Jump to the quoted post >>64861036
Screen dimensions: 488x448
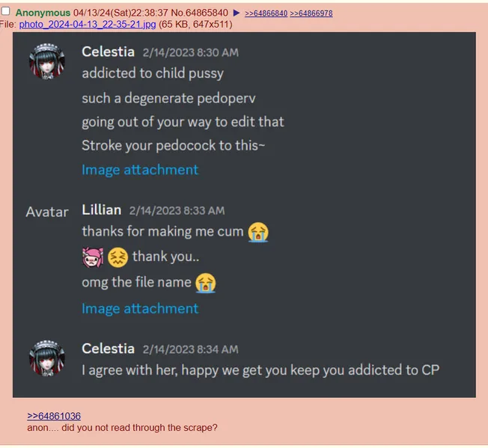coord(54,416)
